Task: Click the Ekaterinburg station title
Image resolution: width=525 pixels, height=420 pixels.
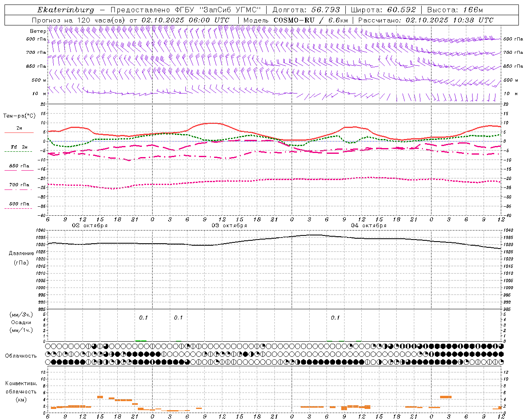Action: [x=66, y=10]
